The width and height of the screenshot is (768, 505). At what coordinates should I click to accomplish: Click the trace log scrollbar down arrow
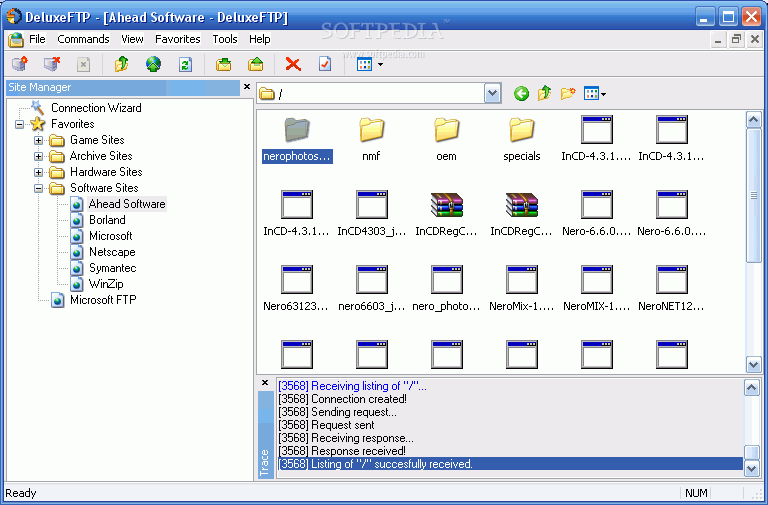[751, 469]
